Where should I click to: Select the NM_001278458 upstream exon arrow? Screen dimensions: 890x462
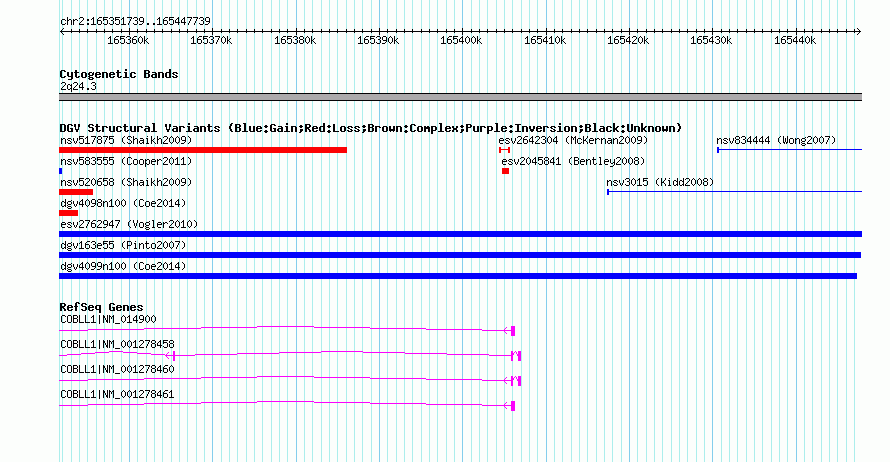coord(170,356)
